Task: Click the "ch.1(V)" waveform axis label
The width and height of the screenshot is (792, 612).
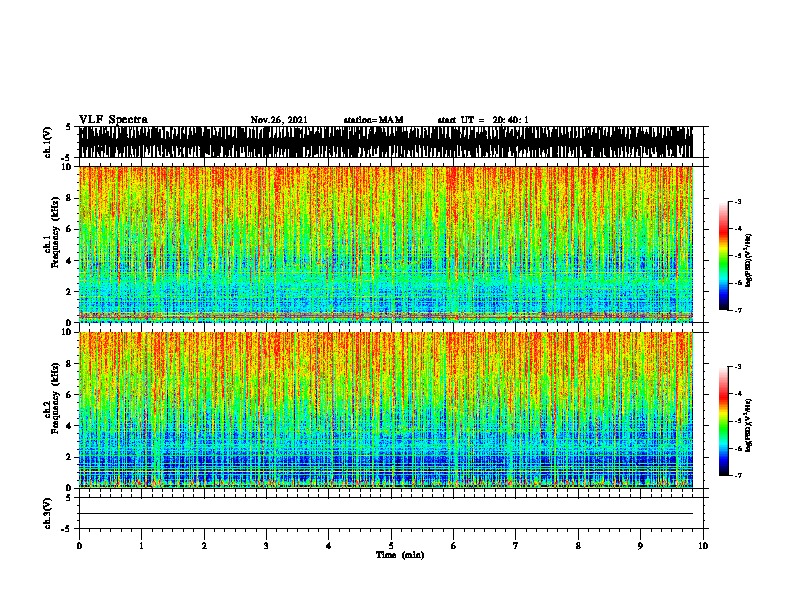Action: 47,142
